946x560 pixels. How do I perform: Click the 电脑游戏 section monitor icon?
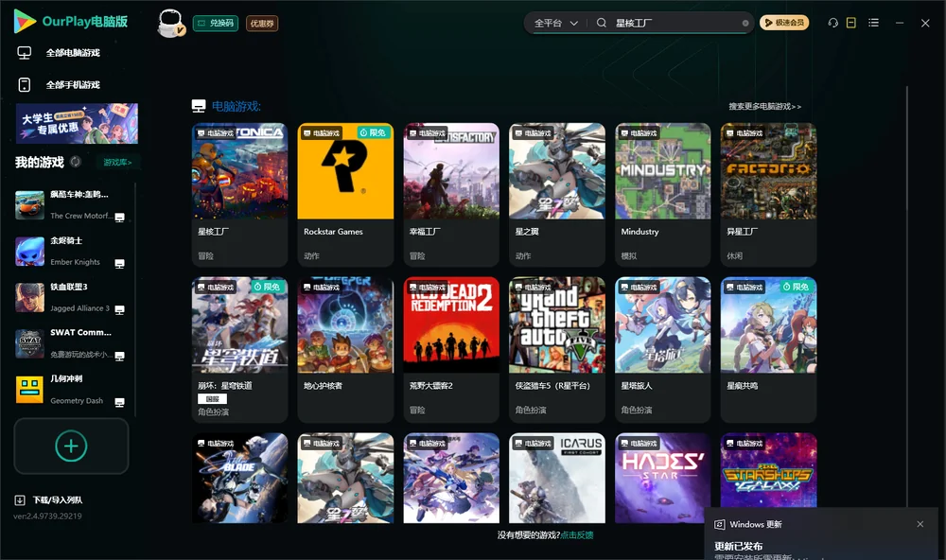click(x=199, y=106)
